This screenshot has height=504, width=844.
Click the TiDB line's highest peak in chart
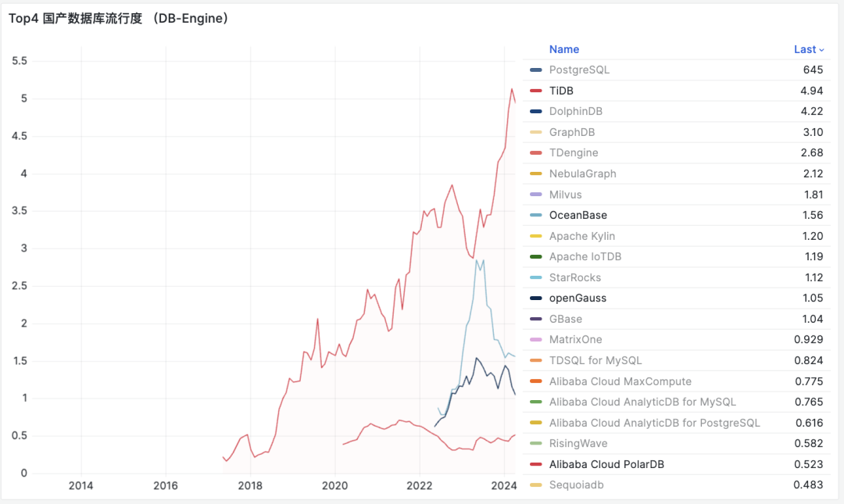(511, 88)
